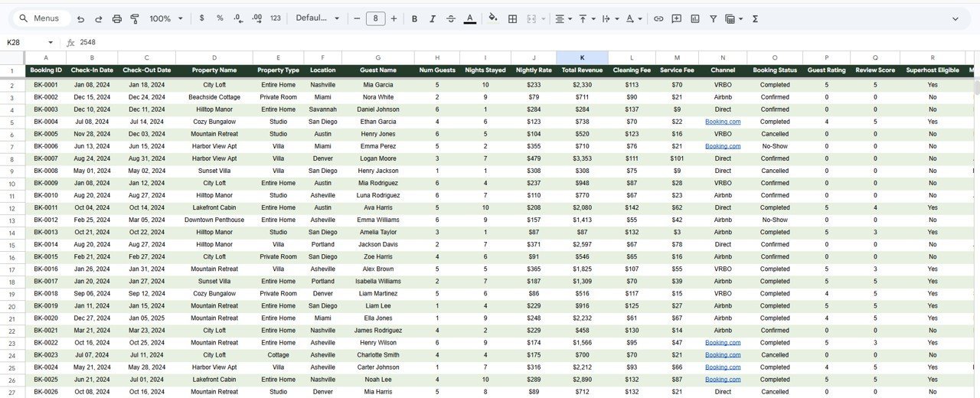Open Booking.com link in row BK-0022
This screenshot has width=980, height=398.
[723, 343]
